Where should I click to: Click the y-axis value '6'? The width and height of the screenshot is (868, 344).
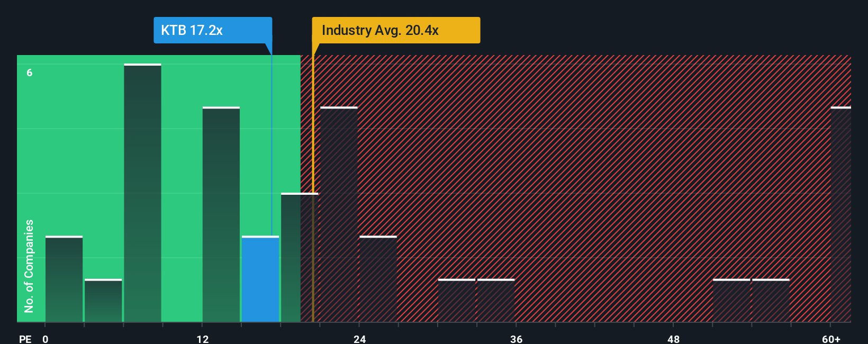point(30,73)
